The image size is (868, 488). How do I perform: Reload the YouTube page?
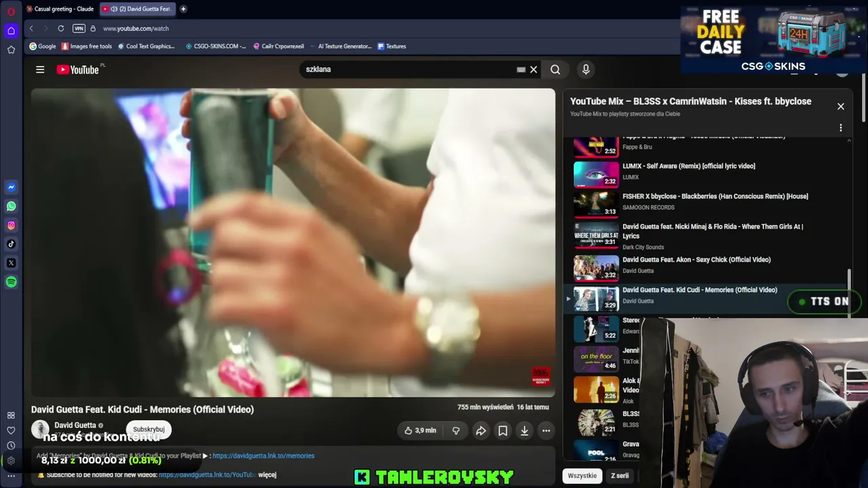pyautogui.click(x=61, y=28)
